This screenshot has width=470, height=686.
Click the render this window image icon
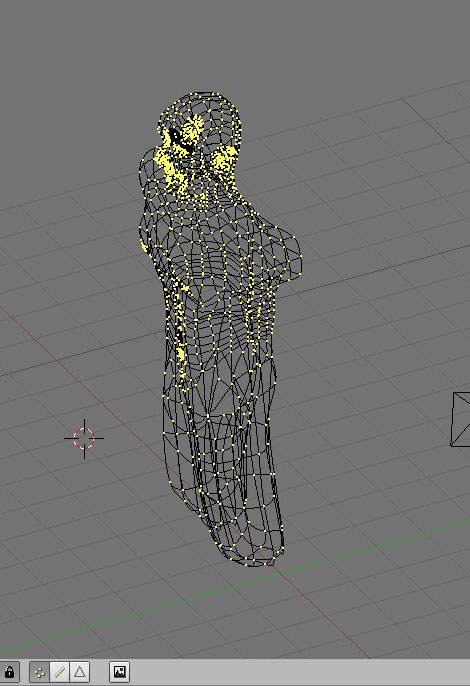[119, 672]
